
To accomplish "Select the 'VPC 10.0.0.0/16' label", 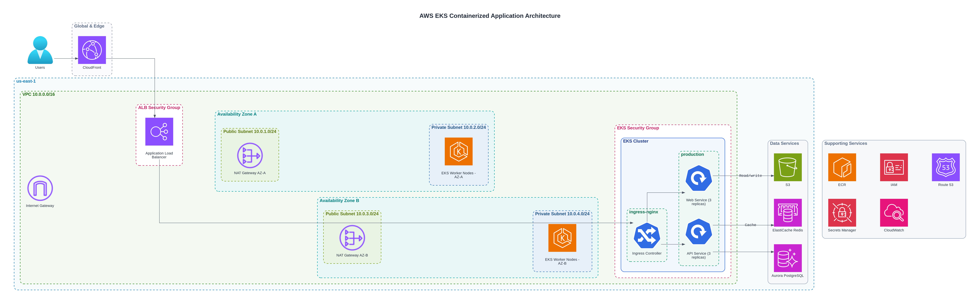I will (x=38, y=94).
